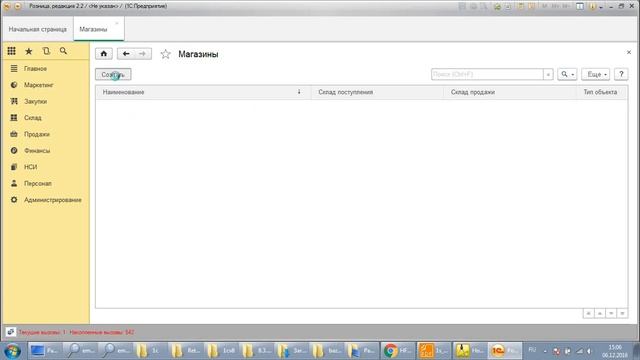Click the taskbar clock showing 15:06
This screenshot has width=640, height=360.
[x=615, y=351]
